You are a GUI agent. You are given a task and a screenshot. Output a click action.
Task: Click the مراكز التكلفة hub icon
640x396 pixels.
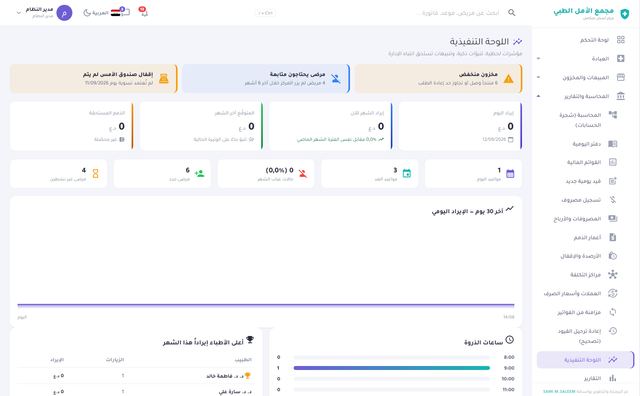613,274
